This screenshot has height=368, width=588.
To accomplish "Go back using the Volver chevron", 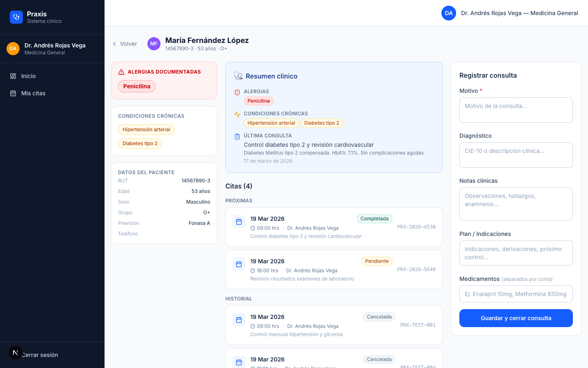I will [115, 44].
